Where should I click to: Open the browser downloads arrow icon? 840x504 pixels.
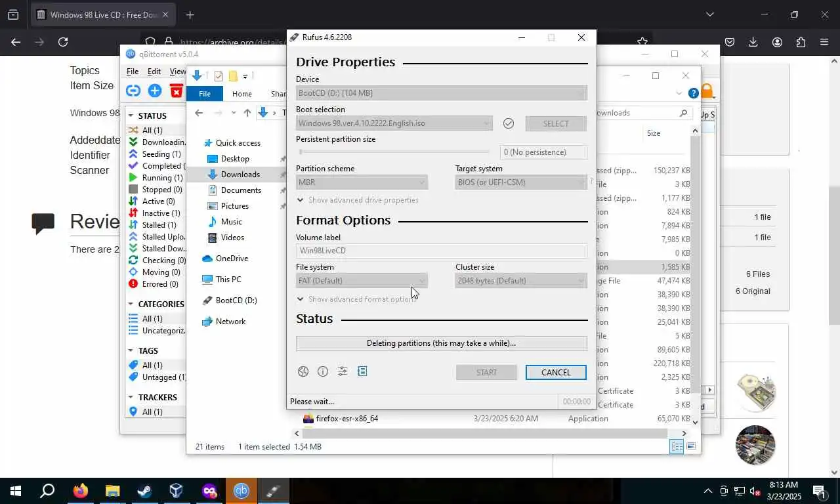[x=753, y=42]
